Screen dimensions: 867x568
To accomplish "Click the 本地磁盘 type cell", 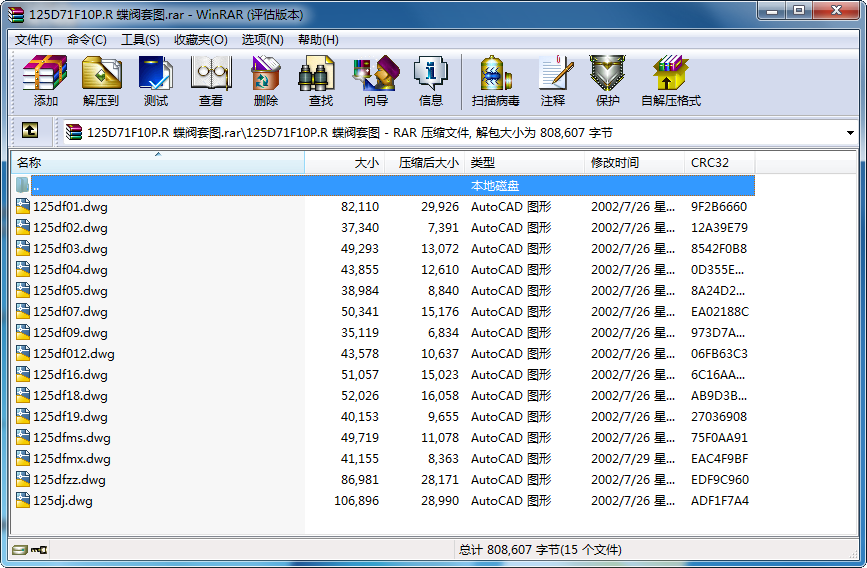I will pyautogui.click(x=495, y=185).
